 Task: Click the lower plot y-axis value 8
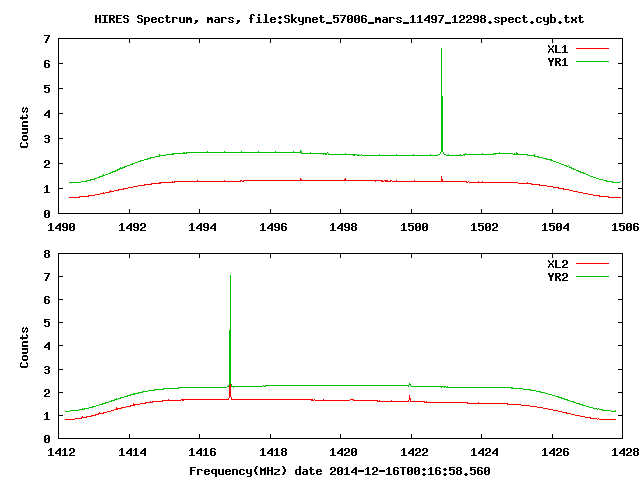(47, 254)
